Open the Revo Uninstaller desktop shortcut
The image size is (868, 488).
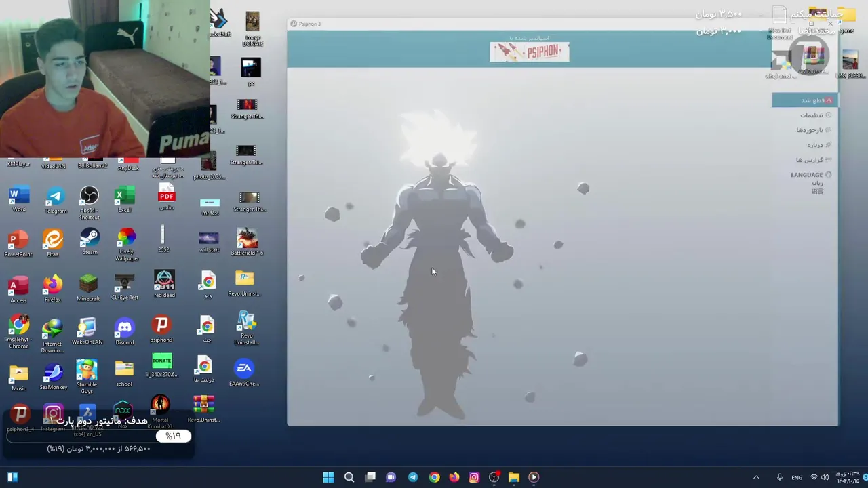pos(246,329)
